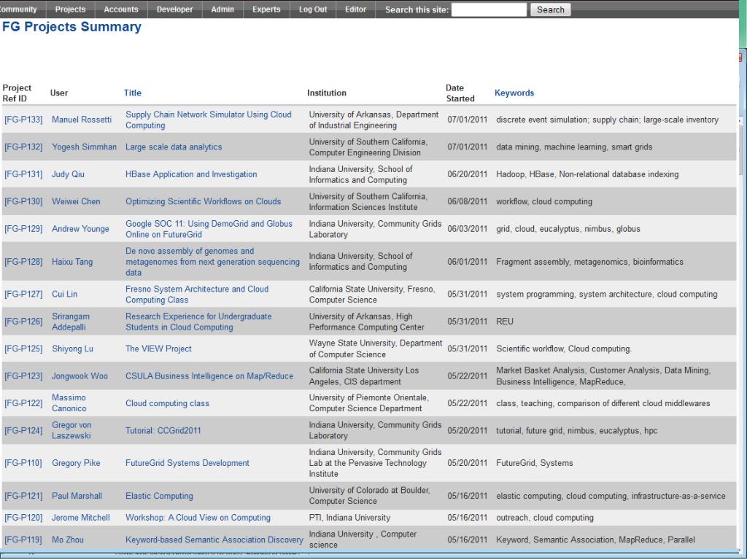Viewport: 747px width, 560px height.
Task: Open project reference FG-P123
Action: pos(23,376)
